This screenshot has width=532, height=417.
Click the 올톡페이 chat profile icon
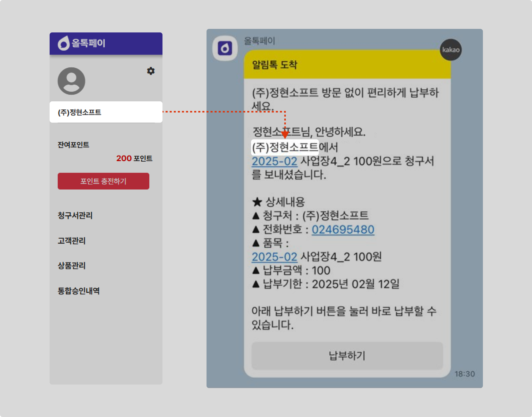225,48
